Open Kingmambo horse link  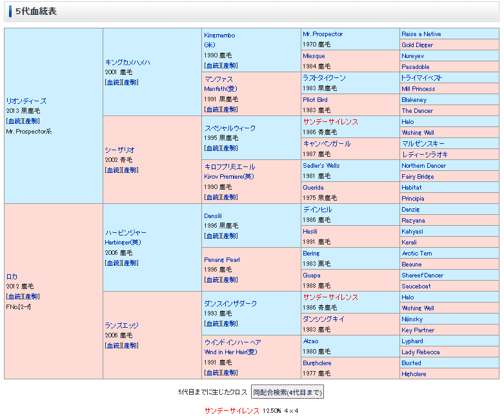219,35
